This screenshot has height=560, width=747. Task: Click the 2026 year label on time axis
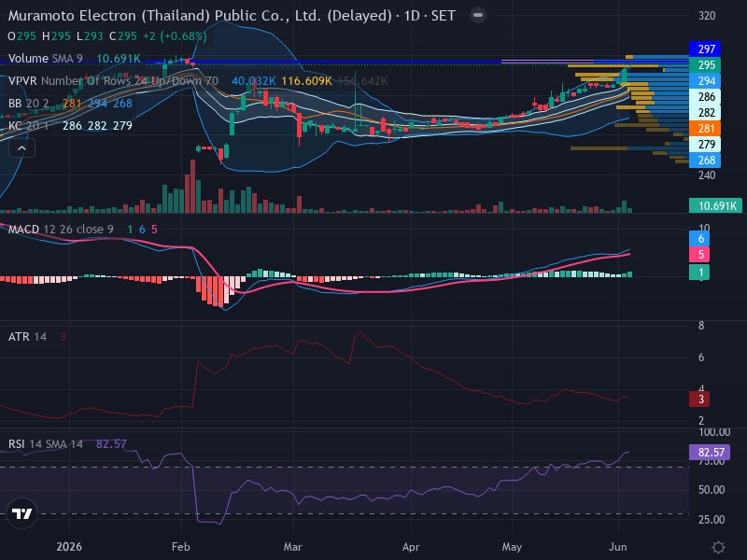pyautogui.click(x=69, y=547)
